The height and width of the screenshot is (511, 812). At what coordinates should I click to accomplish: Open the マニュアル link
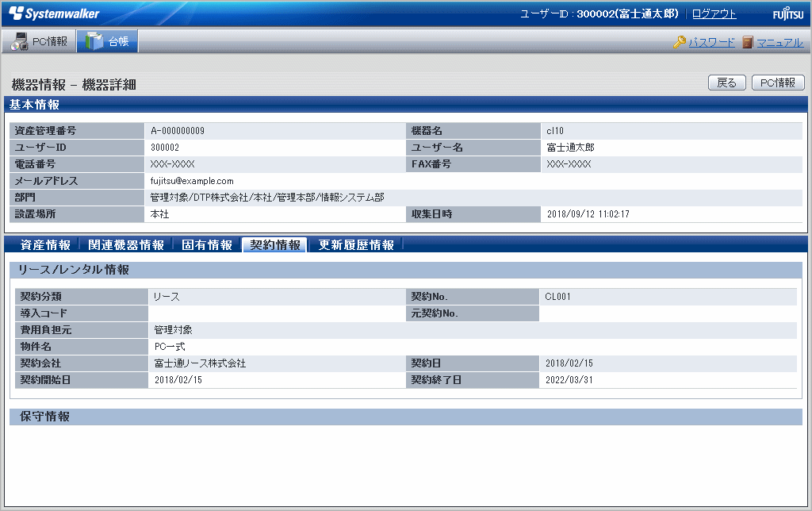779,43
